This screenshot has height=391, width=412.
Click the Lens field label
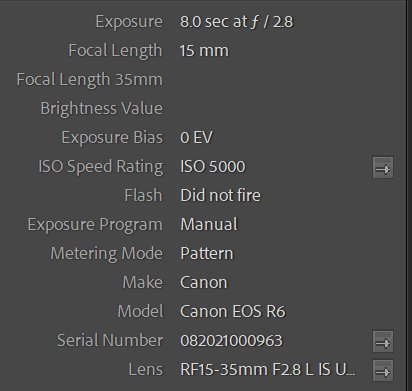click(x=146, y=369)
